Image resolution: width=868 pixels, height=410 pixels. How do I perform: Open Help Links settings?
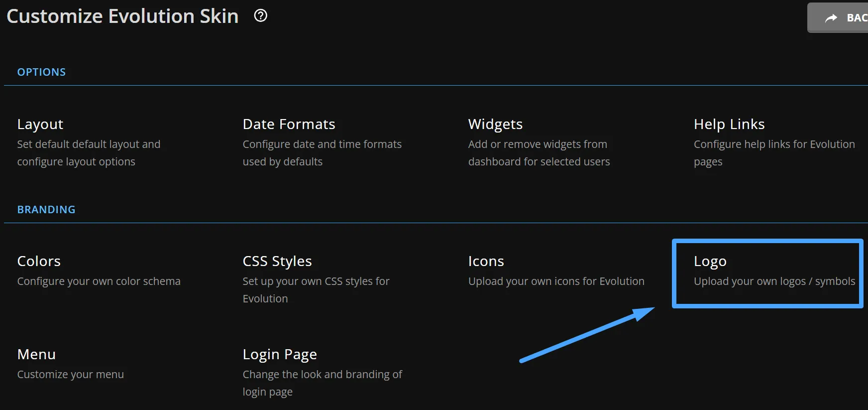pos(729,124)
